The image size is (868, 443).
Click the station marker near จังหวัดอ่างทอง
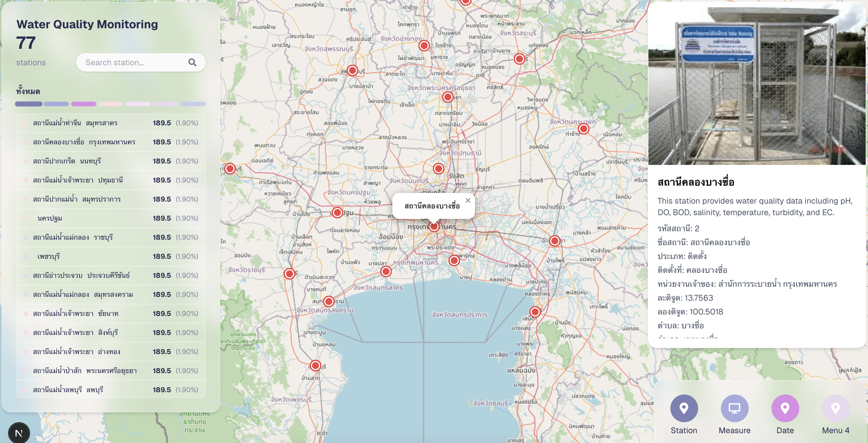coord(424,45)
